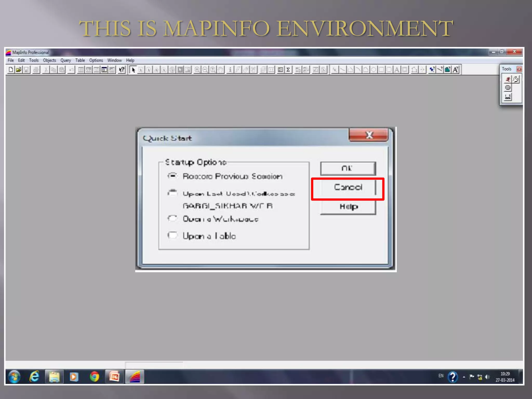
Task: Launch Internet Explorer from taskbar
Action: 34,377
